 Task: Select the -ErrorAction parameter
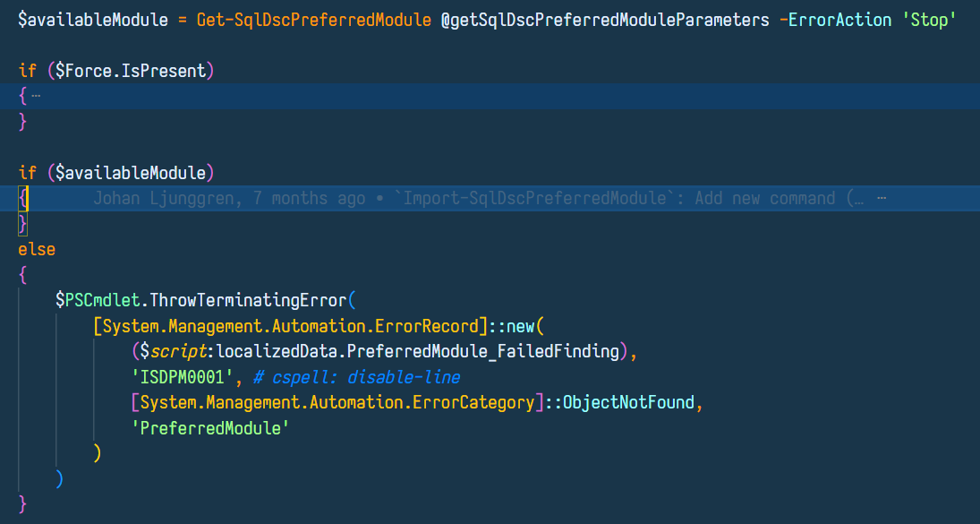[x=836, y=20]
